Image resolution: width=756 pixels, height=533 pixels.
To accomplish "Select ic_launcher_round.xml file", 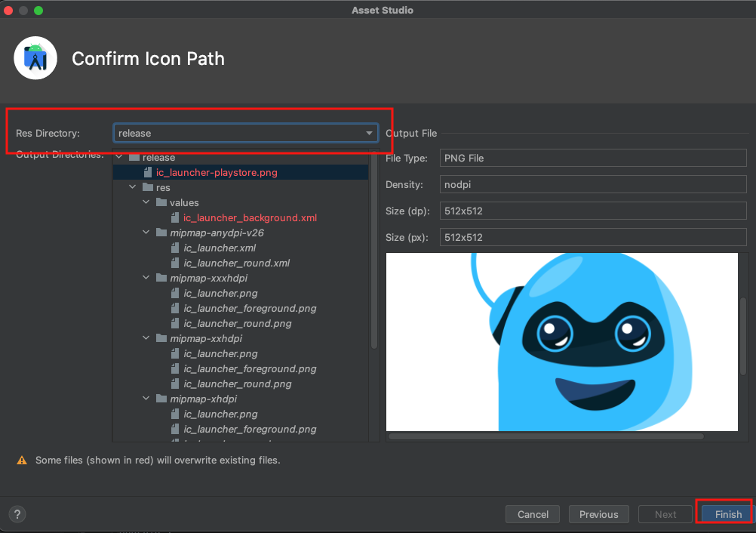I will pos(236,263).
